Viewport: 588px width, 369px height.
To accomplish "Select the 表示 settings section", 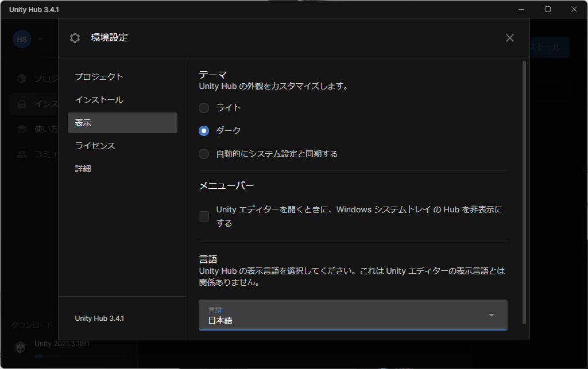I will tap(122, 122).
